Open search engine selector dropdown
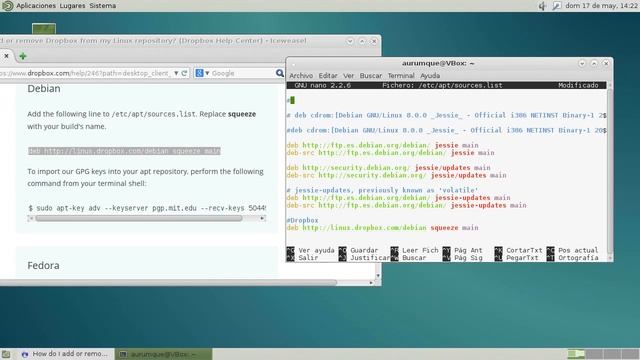 [202, 73]
